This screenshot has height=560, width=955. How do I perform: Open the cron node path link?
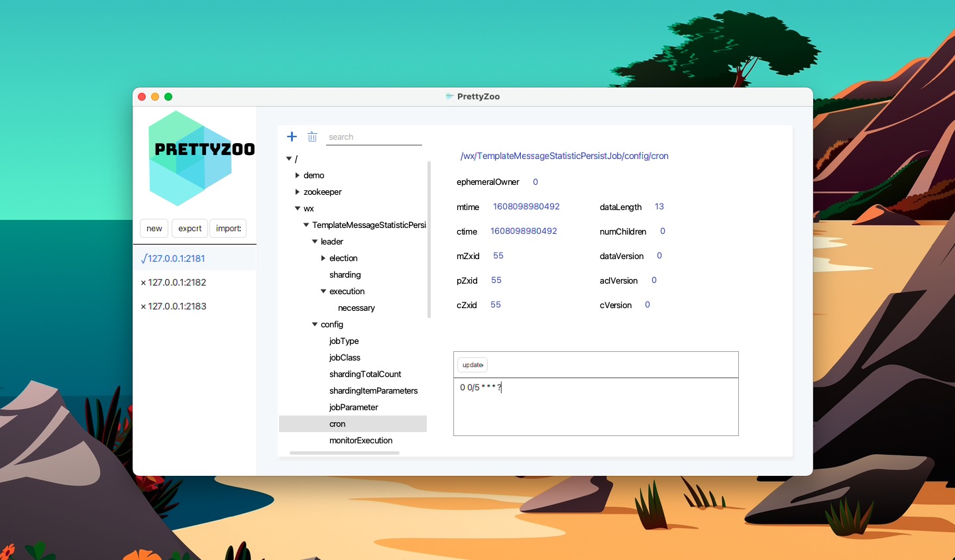point(564,156)
